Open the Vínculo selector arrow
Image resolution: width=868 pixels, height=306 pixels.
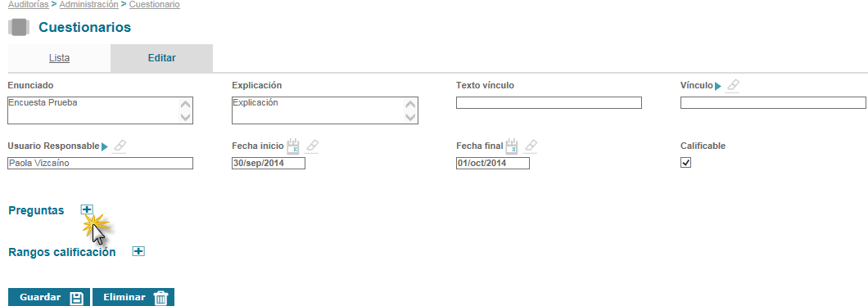[x=718, y=87]
